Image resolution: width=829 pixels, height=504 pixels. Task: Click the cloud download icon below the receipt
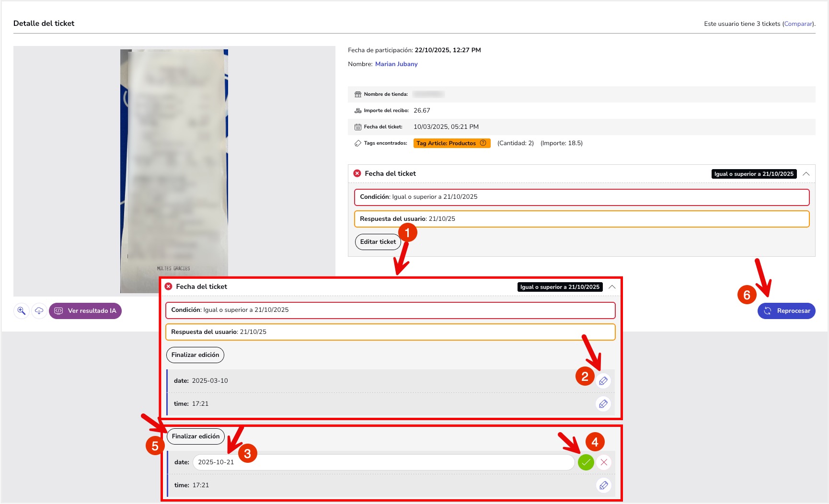tap(39, 311)
